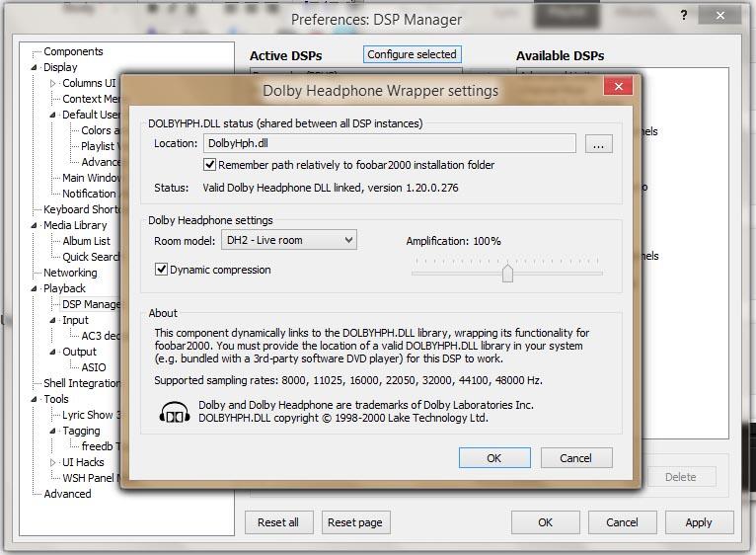
Task: Select Quick Search tree item
Action: pyautogui.click(x=91, y=257)
